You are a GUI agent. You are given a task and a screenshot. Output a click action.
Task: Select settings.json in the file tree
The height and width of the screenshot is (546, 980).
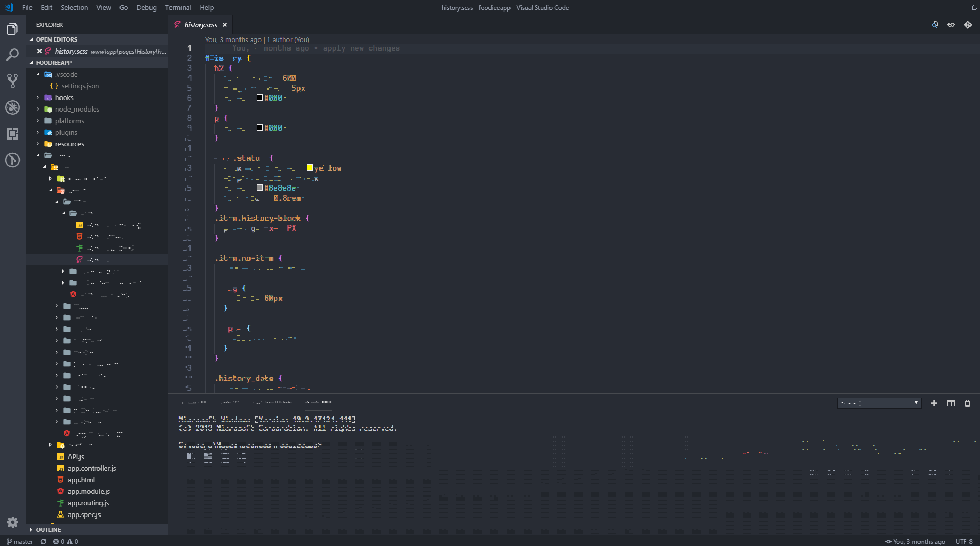click(79, 86)
